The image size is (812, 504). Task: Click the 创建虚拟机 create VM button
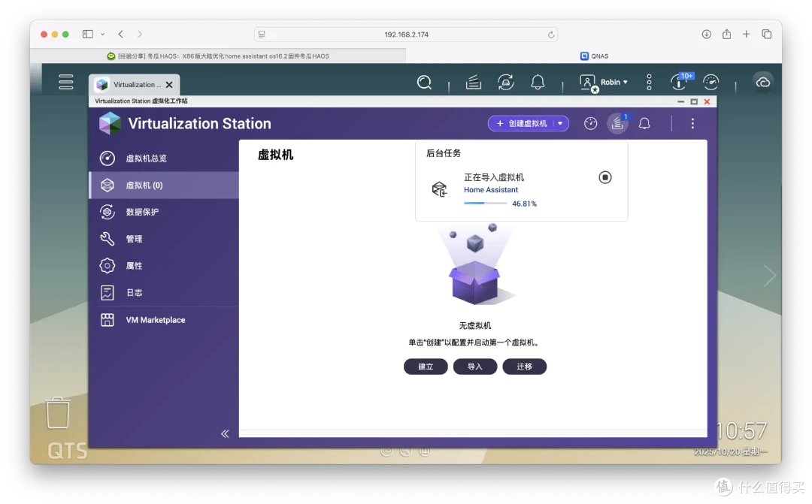coord(522,123)
